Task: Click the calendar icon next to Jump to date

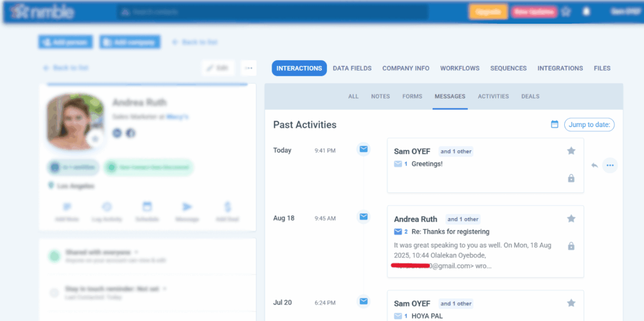Action: (x=555, y=124)
